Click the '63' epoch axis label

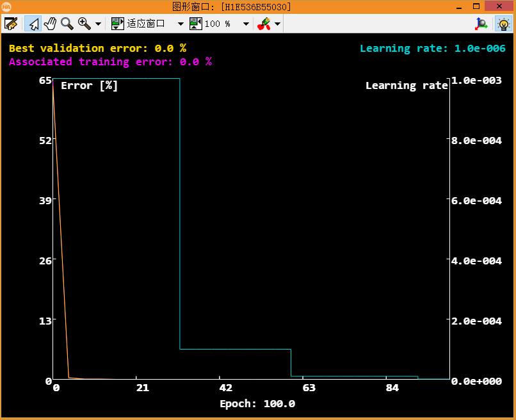point(309,388)
